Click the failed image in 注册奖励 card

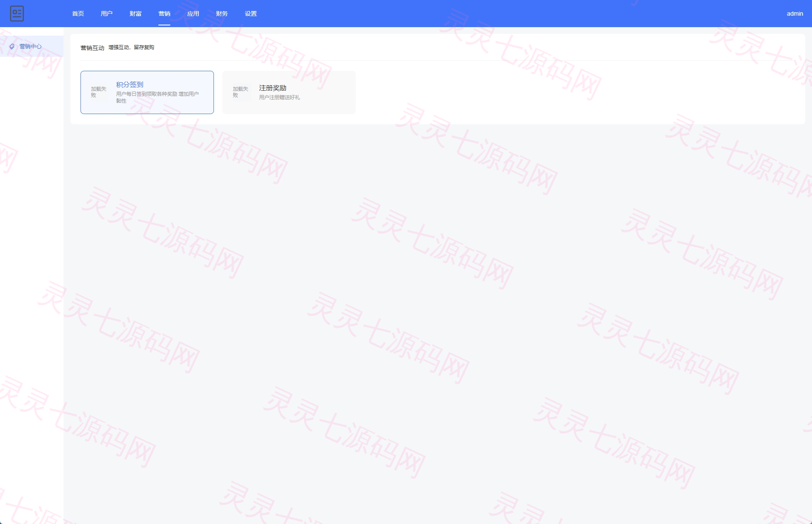coord(241,92)
